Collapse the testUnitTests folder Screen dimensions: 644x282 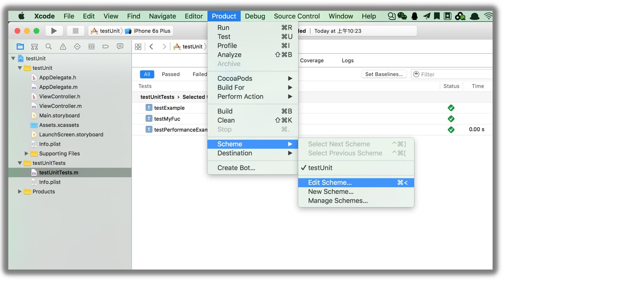(x=20, y=163)
